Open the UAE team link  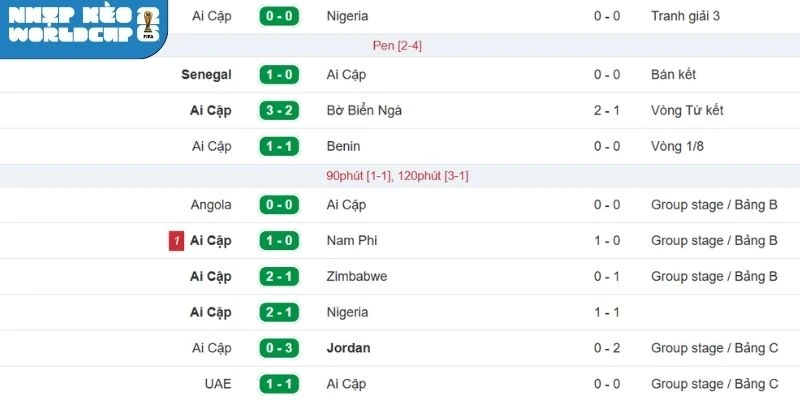pos(217,384)
